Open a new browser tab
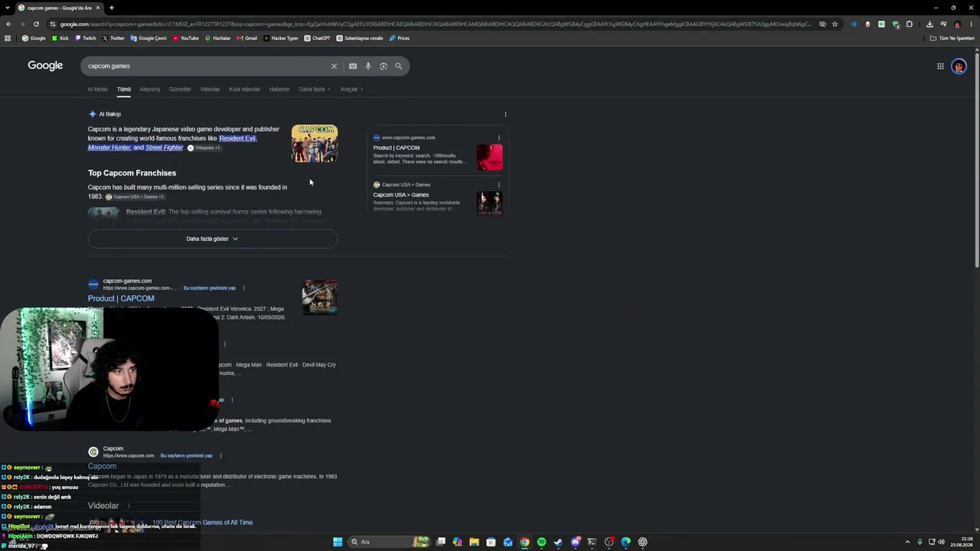 pos(111,8)
